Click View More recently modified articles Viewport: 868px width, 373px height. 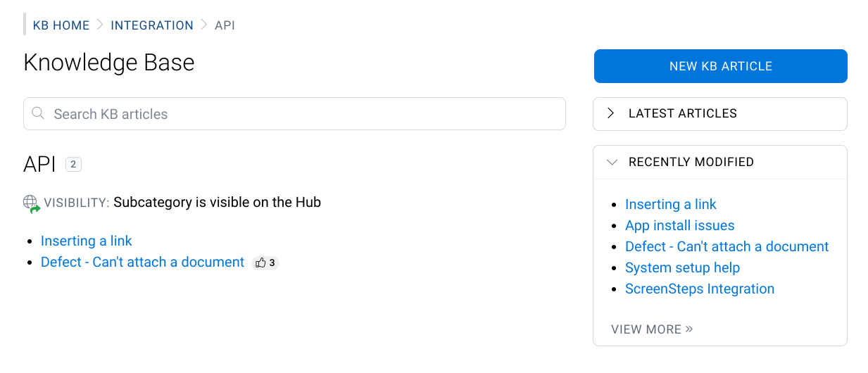point(646,329)
